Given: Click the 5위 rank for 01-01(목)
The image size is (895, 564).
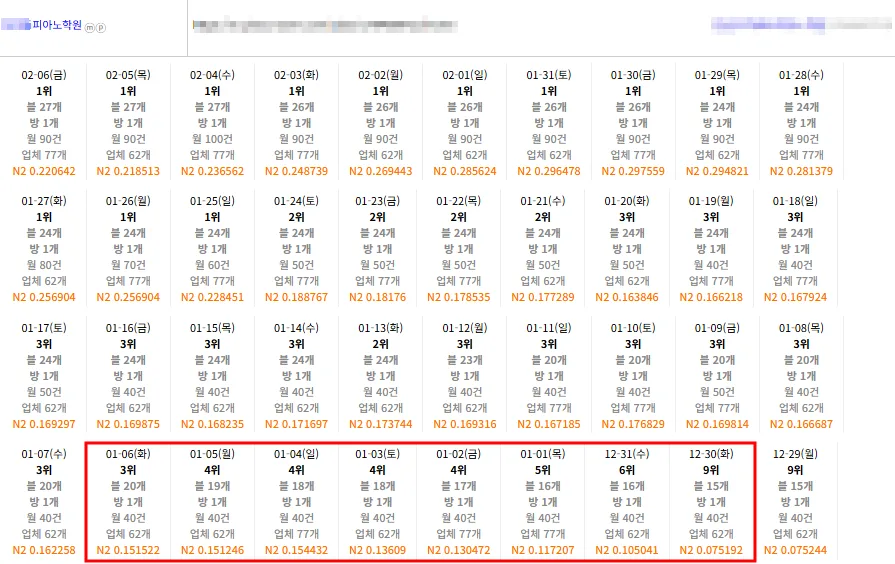Looking at the screenshot, I should (x=543, y=470).
